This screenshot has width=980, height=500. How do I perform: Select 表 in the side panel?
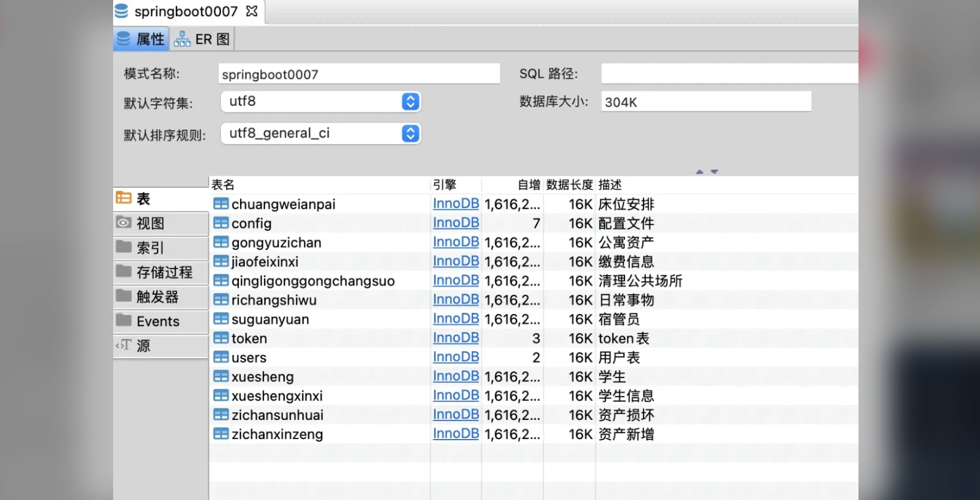click(160, 199)
